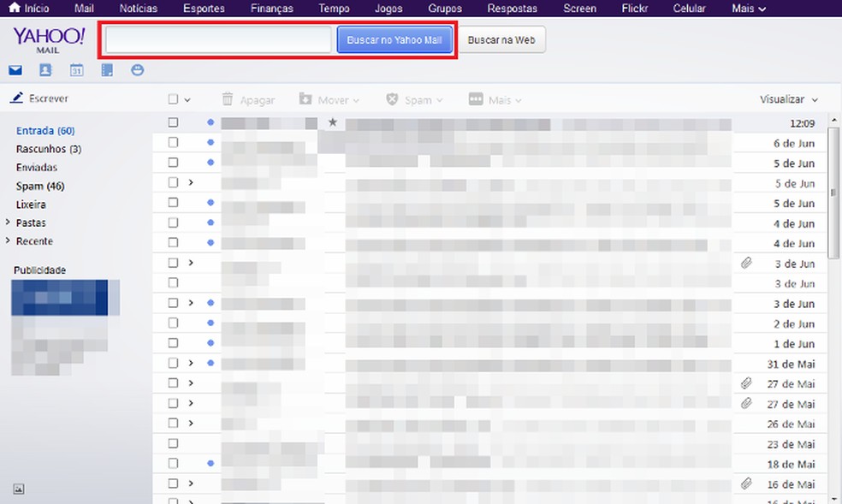Click scrollbar down arrow of message list
The height and width of the screenshot is (504, 842).
coord(834,498)
